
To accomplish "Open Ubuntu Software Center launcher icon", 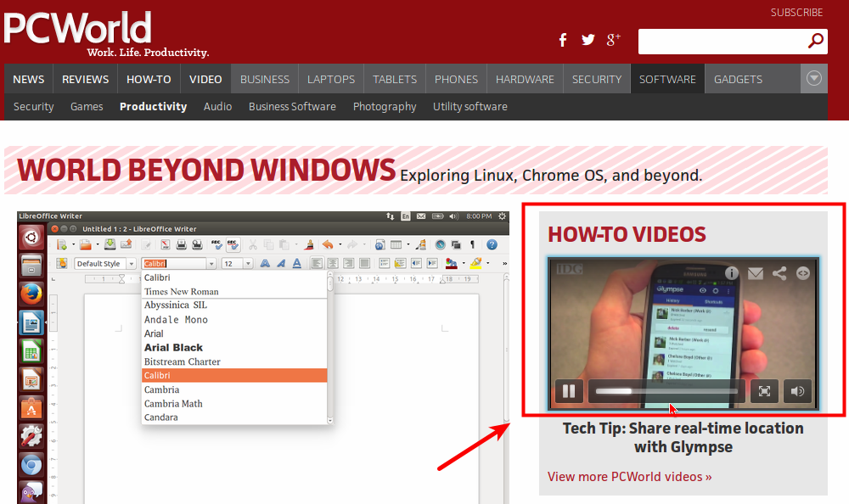I will pos(31,409).
